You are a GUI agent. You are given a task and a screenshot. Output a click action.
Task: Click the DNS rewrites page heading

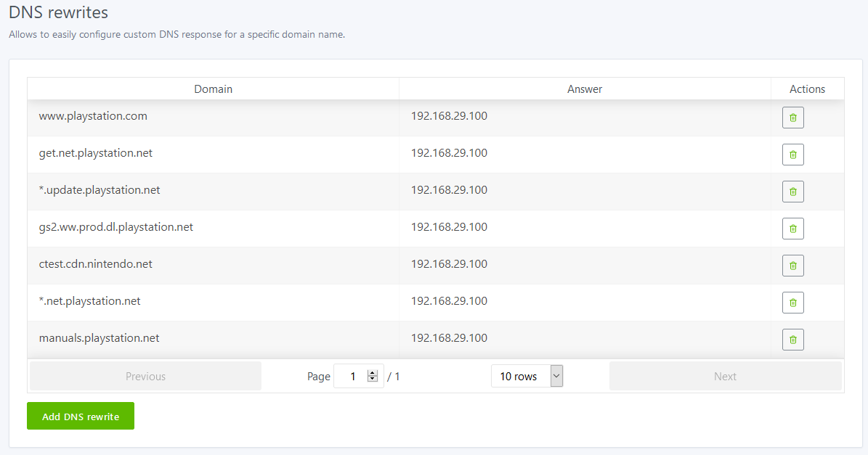(x=59, y=12)
